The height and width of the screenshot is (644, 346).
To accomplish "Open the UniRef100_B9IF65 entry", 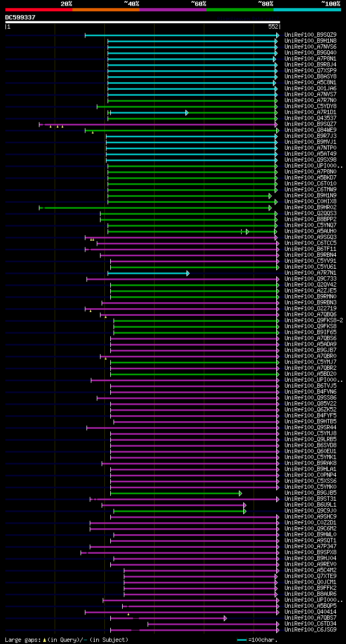I will pos(311,333).
